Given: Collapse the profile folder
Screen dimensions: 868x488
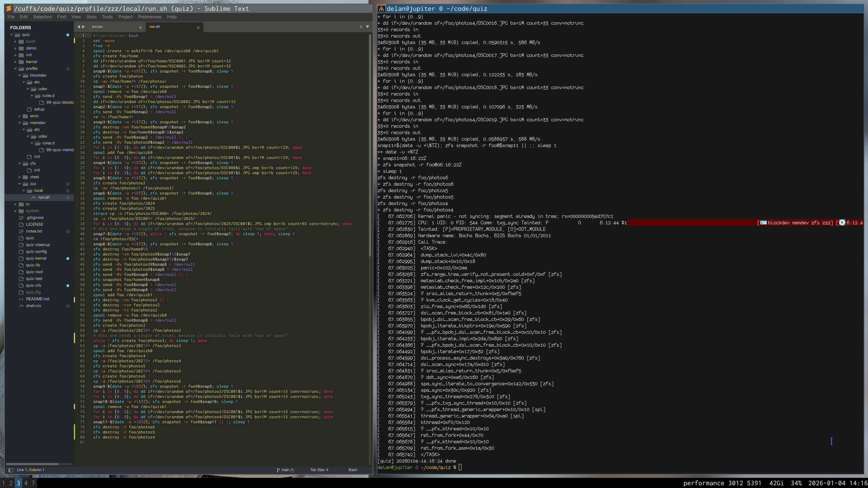Looking at the screenshot, I should tap(16, 69).
